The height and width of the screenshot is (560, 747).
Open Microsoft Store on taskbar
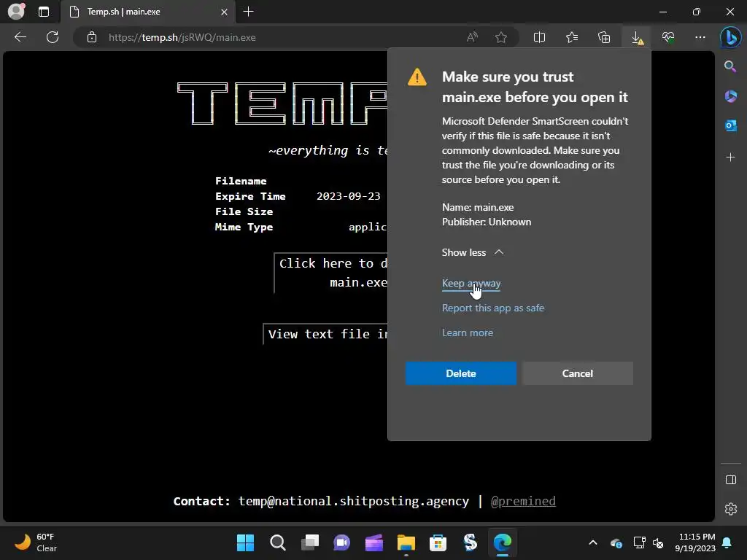pyautogui.click(x=438, y=542)
